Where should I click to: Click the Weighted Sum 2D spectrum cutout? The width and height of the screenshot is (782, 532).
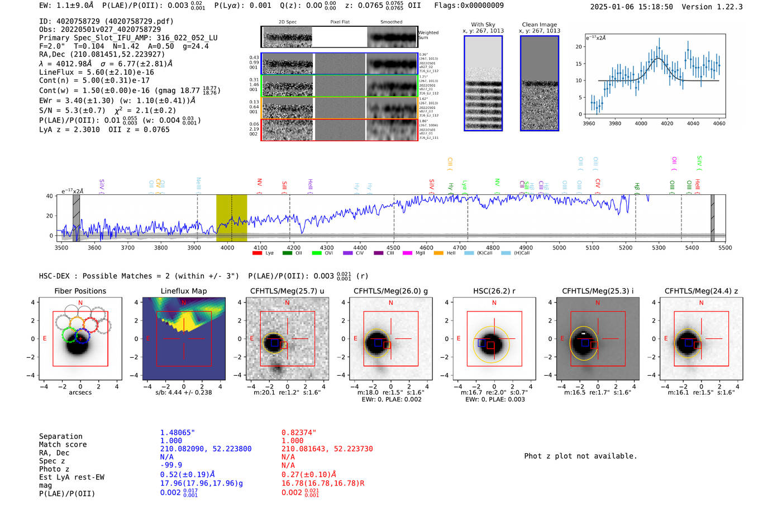(340, 37)
